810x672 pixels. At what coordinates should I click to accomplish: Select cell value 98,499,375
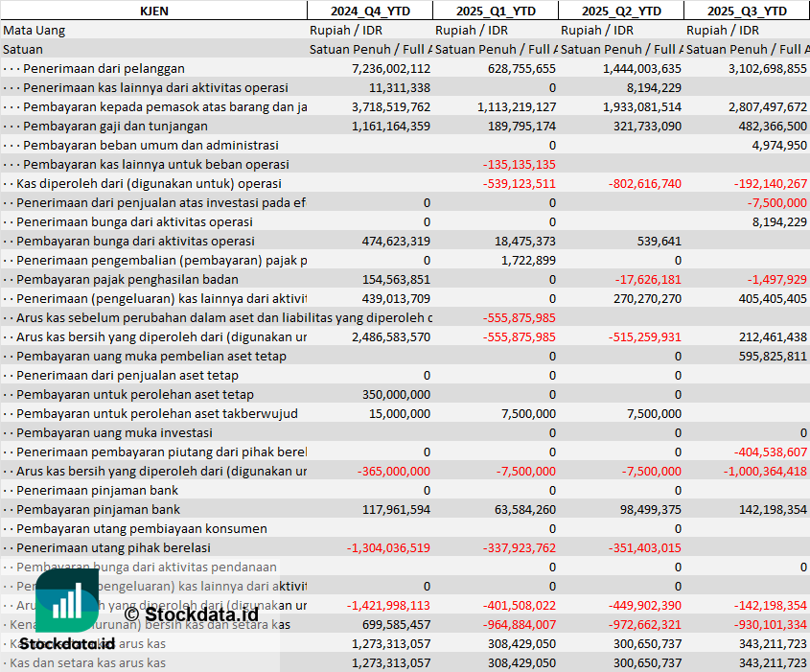[651, 509]
